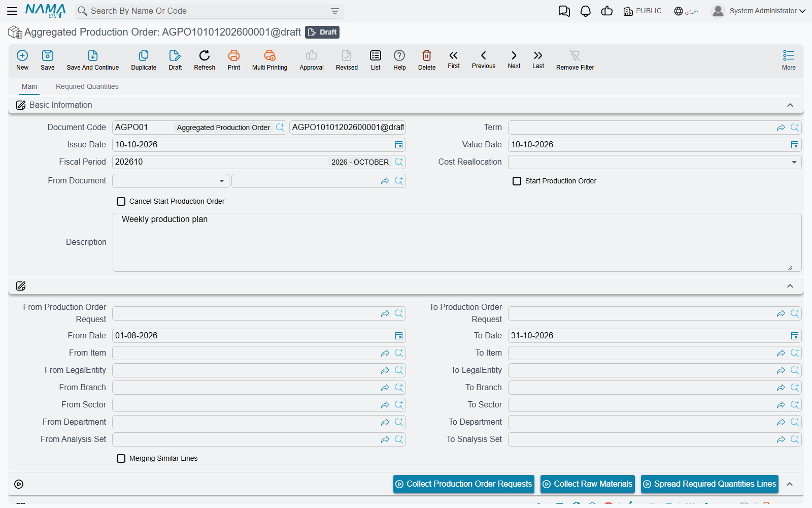Open System Administrator user menu
Screen dimensions: 812x508
[759, 11]
